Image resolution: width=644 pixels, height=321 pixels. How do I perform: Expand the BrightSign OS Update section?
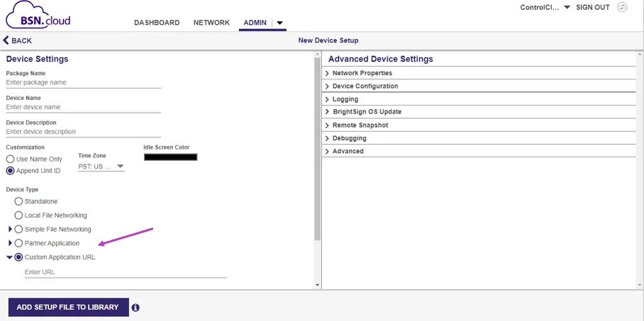pos(479,112)
